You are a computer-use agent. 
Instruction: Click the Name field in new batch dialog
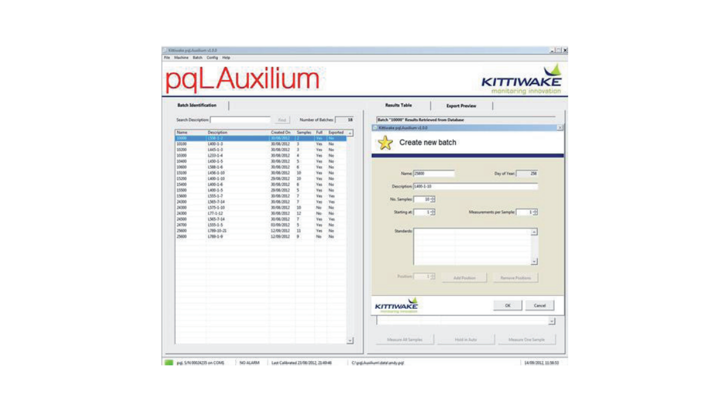pyautogui.click(x=434, y=173)
